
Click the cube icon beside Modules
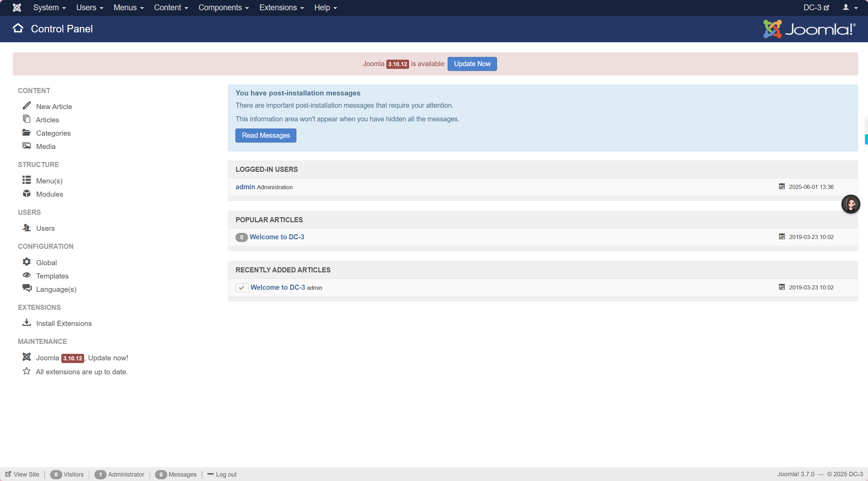[x=27, y=194]
